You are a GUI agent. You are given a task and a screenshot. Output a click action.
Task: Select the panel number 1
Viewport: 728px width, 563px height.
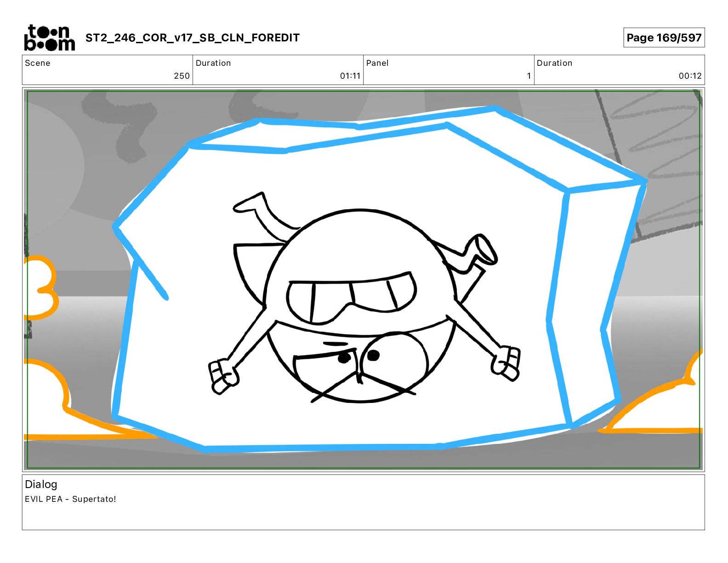(529, 76)
